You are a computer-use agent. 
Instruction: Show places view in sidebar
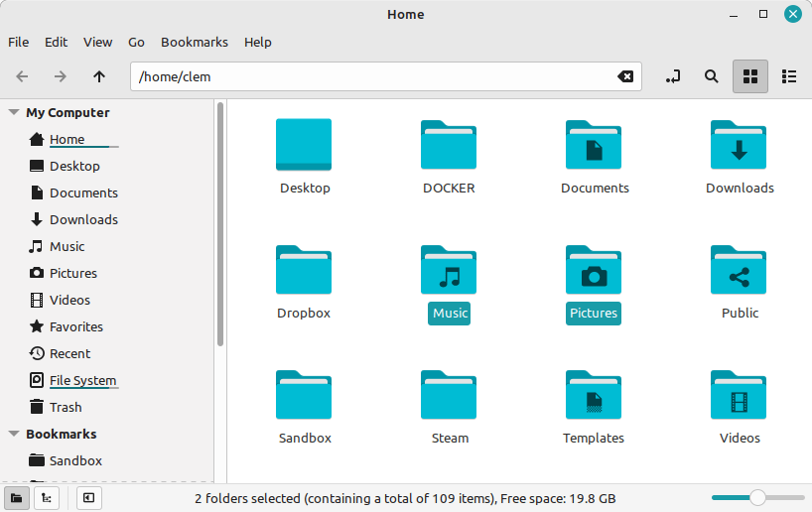17,498
